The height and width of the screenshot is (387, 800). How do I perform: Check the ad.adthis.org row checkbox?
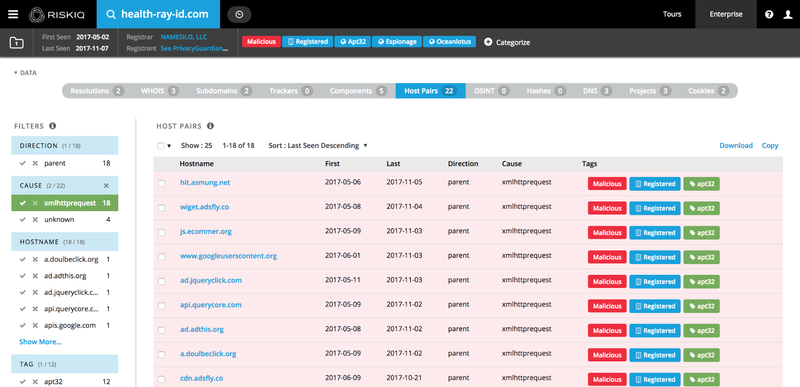click(x=161, y=330)
